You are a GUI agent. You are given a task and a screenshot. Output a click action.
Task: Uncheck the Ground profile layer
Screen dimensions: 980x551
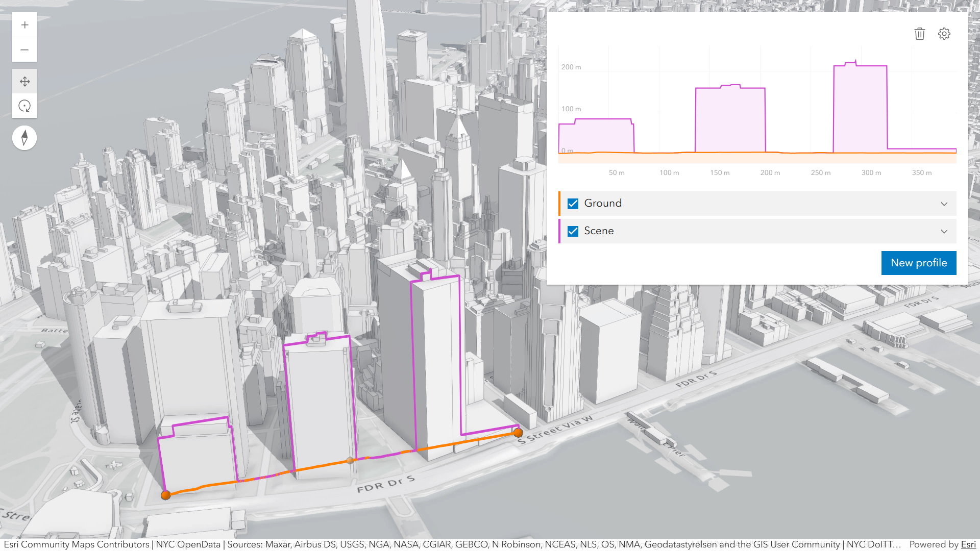pyautogui.click(x=572, y=203)
